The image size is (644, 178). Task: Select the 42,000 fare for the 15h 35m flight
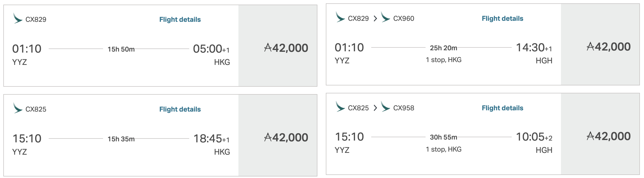286,138
